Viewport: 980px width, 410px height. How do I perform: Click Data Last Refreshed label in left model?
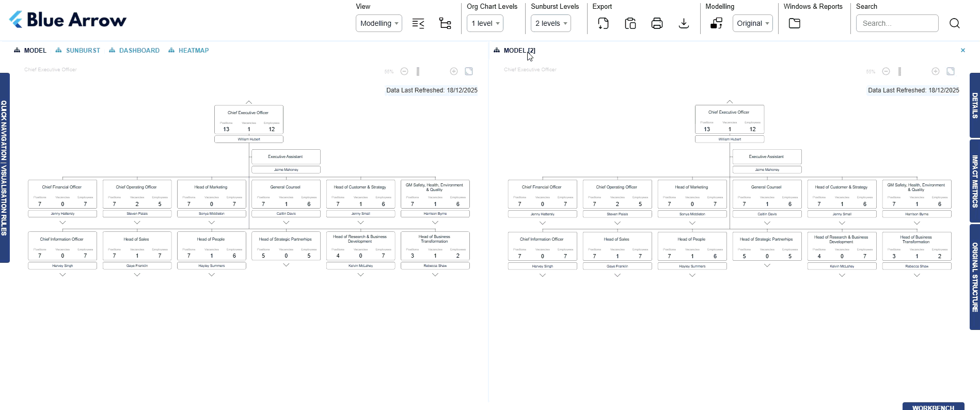[x=432, y=90]
